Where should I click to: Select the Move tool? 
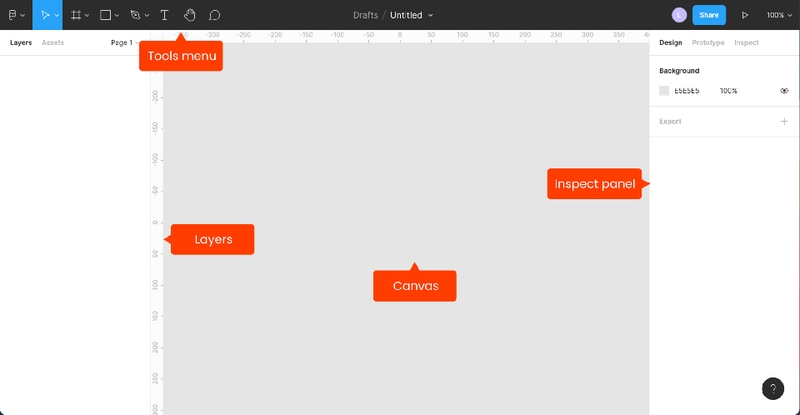pyautogui.click(x=45, y=15)
